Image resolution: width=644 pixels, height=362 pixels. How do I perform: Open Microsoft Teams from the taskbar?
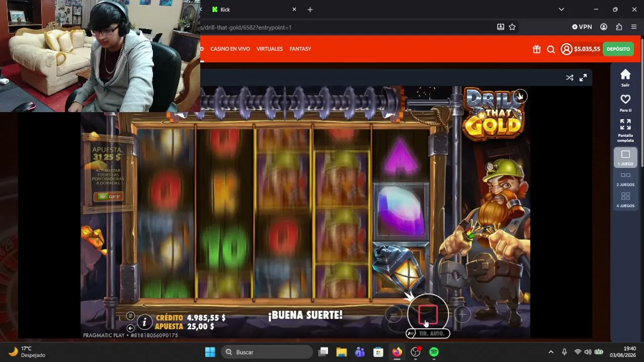(x=360, y=352)
